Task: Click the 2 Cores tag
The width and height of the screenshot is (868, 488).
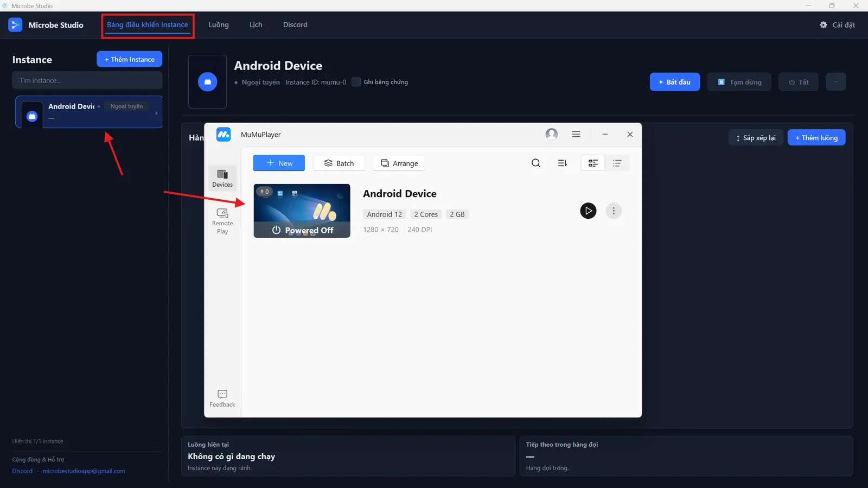Action: click(426, 214)
